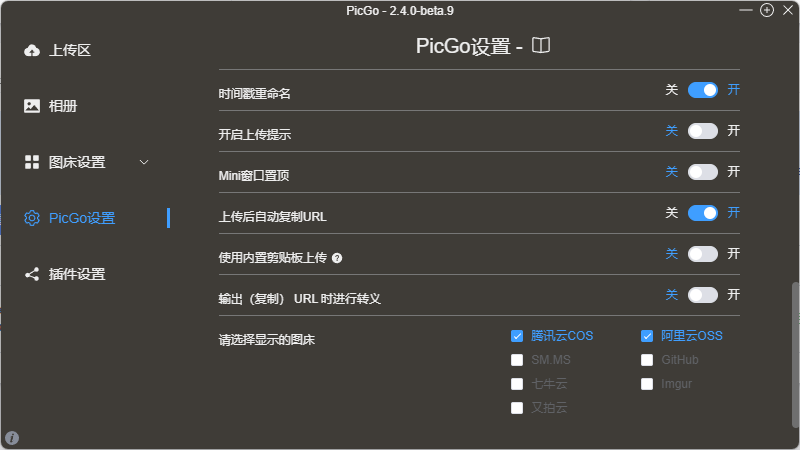
Task: Click the upload cloud icon in sidebar
Action: click(x=32, y=50)
